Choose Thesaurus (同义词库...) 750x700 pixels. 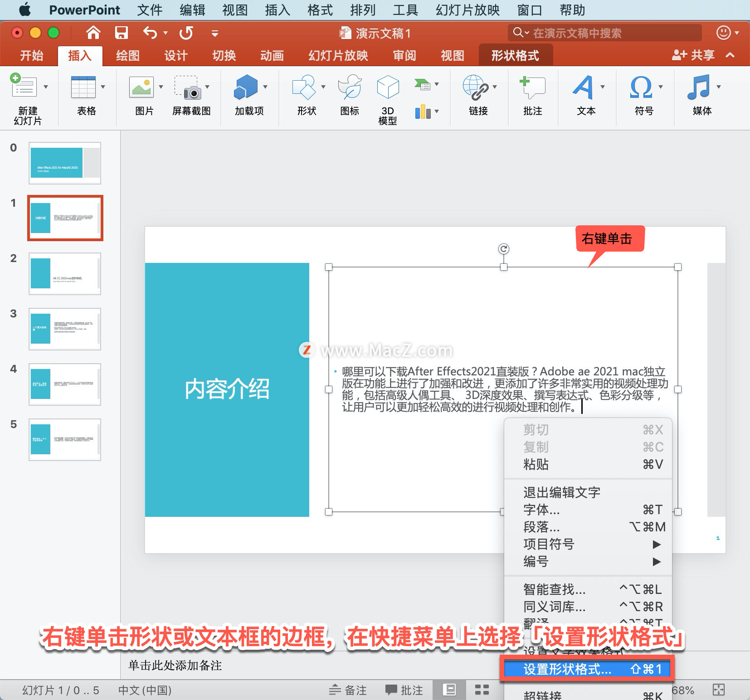pos(588,607)
